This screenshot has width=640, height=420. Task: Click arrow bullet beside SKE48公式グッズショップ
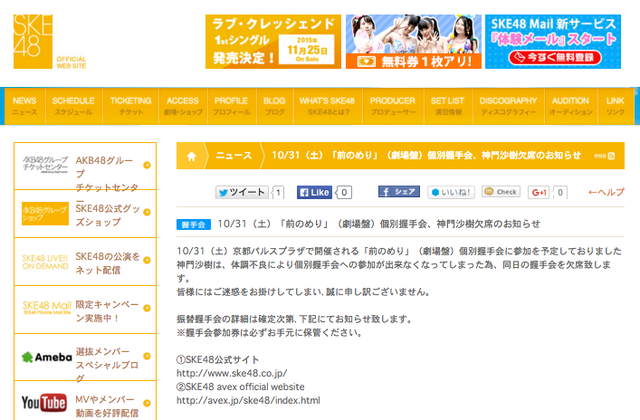(x=147, y=212)
